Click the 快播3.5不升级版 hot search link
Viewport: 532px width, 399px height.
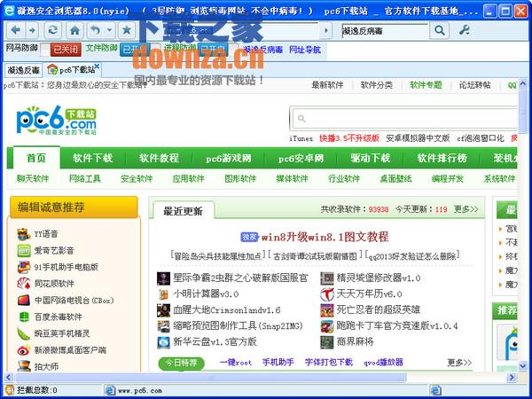pos(349,138)
